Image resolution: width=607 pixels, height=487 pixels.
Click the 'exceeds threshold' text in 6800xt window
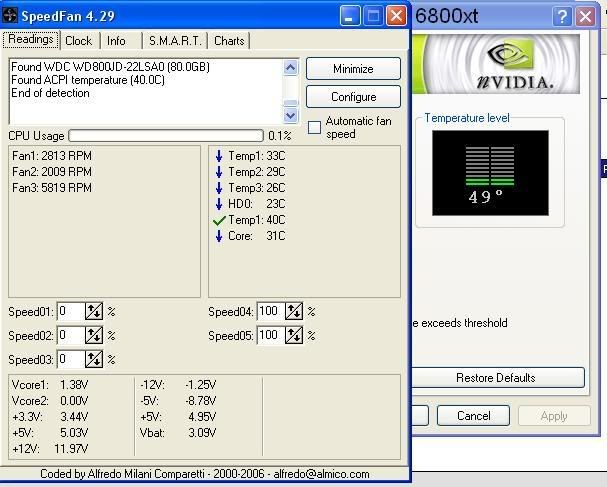(x=464, y=323)
